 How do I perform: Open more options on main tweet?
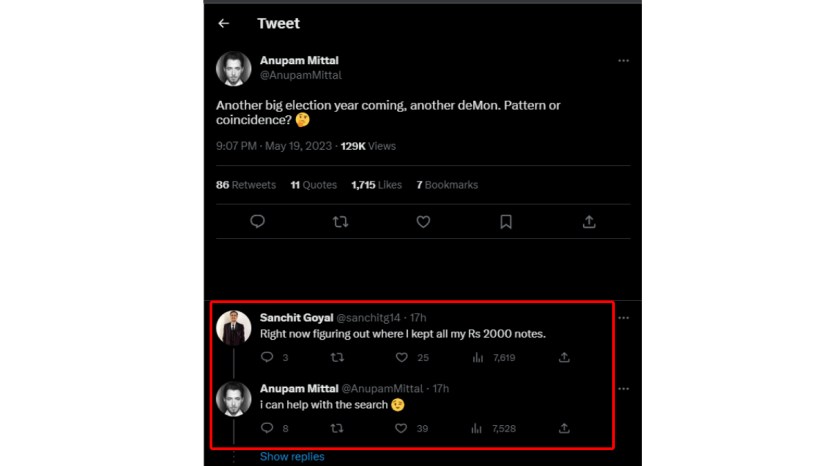point(623,61)
